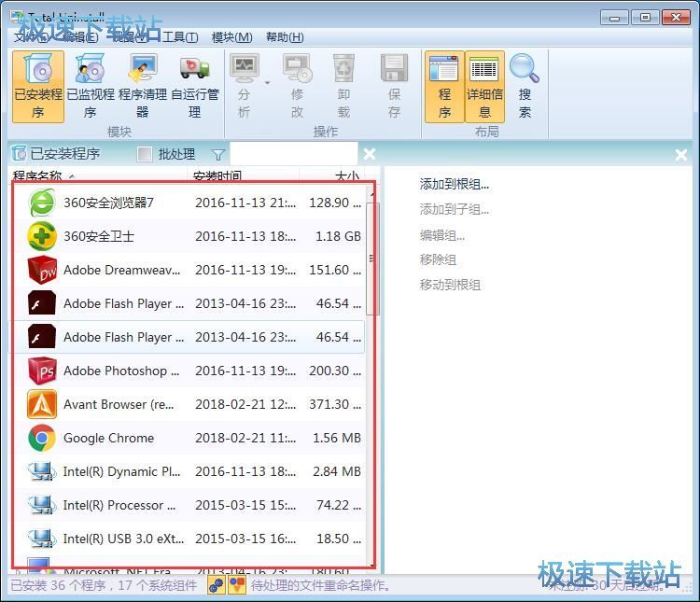Select the Adobe Dreamweaver icon
The height and width of the screenshot is (602, 700).
pos(42,270)
